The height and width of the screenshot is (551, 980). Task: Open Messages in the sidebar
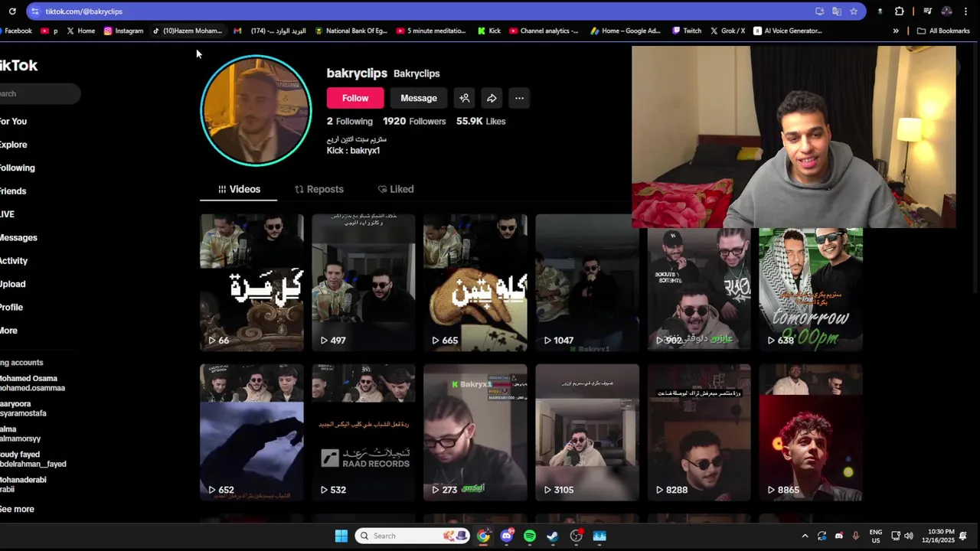tap(18, 238)
